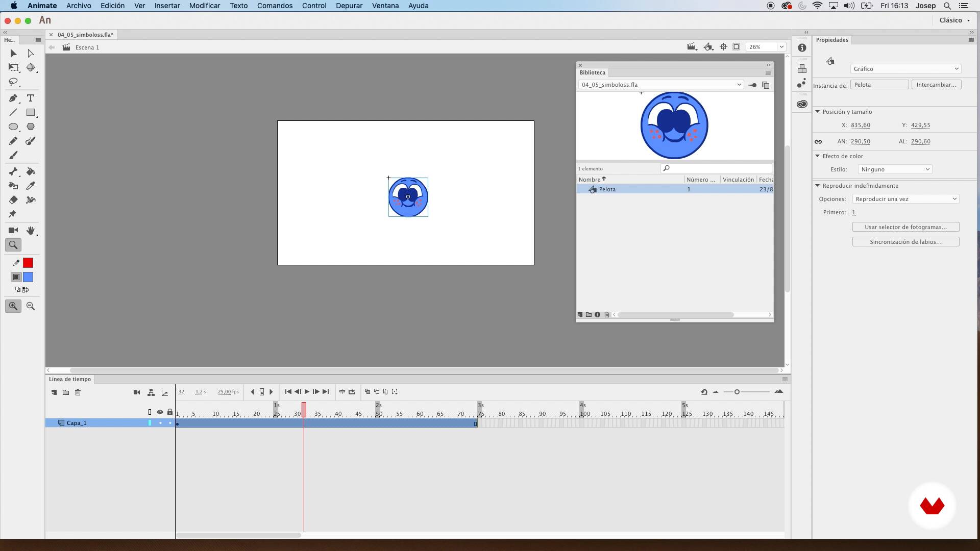The height and width of the screenshot is (551, 980).
Task: Open the library document 04_05_simboloss.fla dropdown
Action: [660, 85]
